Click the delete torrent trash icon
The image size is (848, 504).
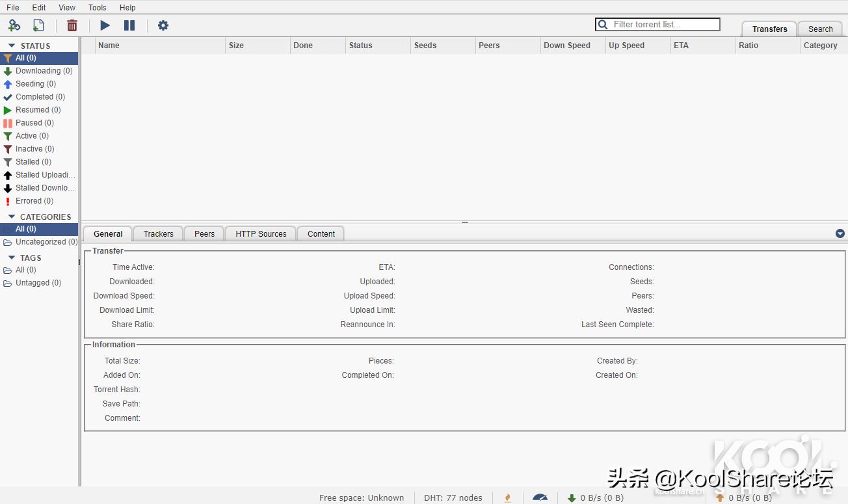tap(72, 25)
